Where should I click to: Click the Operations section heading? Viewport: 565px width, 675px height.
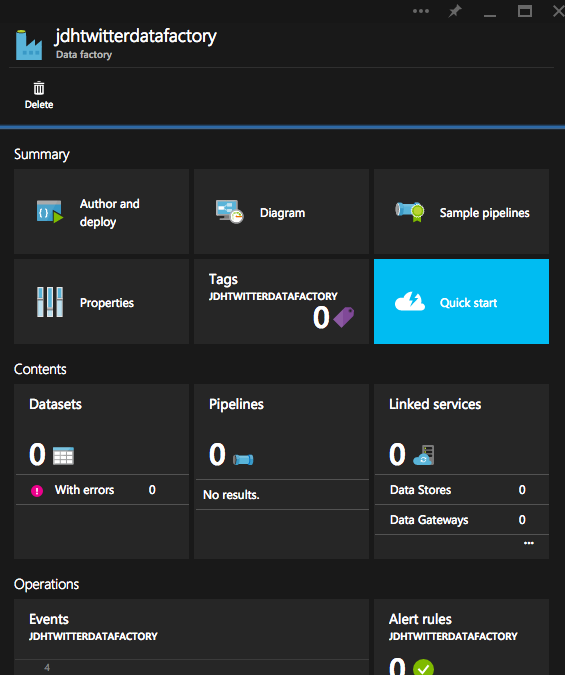[x=47, y=584]
